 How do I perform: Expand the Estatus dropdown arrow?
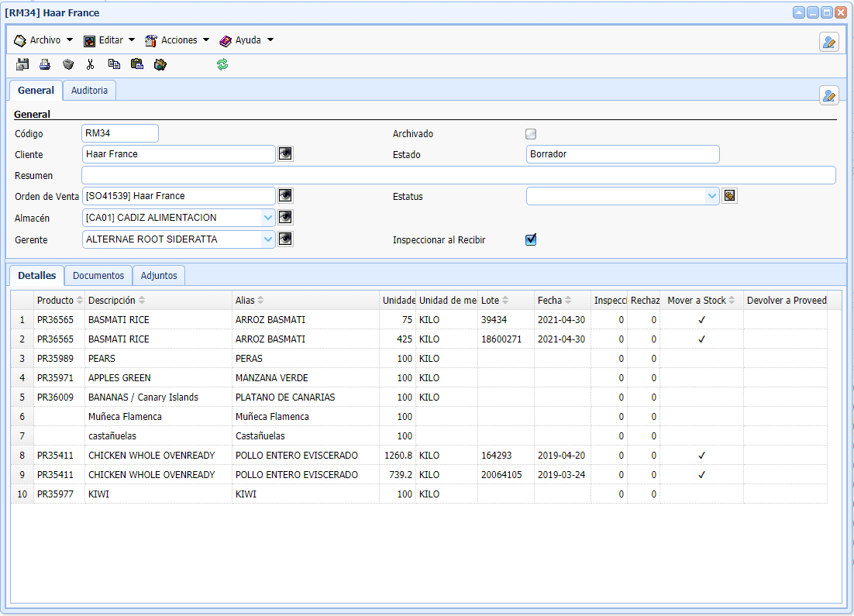[712, 196]
